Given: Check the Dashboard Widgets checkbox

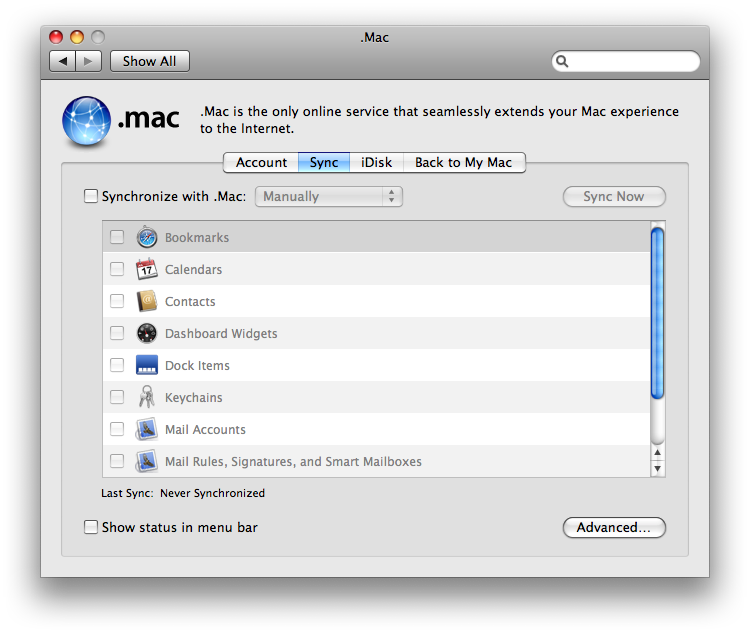Looking at the screenshot, I should pyautogui.click(x=117, y=333).
